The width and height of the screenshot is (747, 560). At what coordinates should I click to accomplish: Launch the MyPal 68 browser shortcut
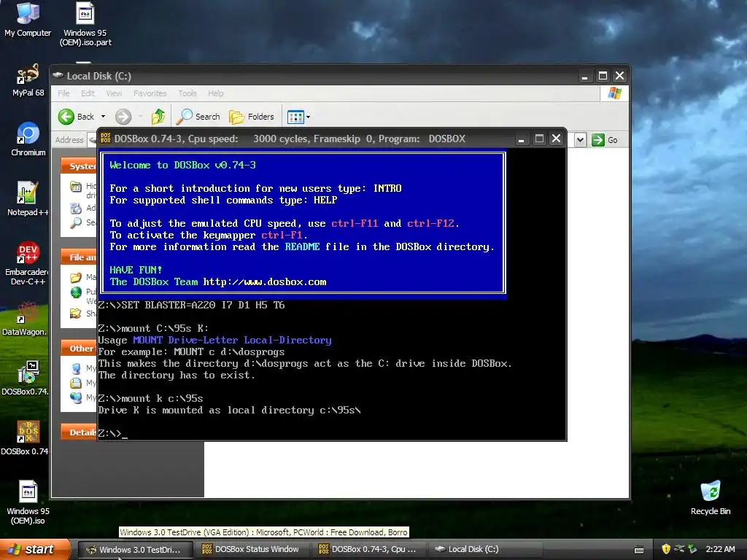28,80
